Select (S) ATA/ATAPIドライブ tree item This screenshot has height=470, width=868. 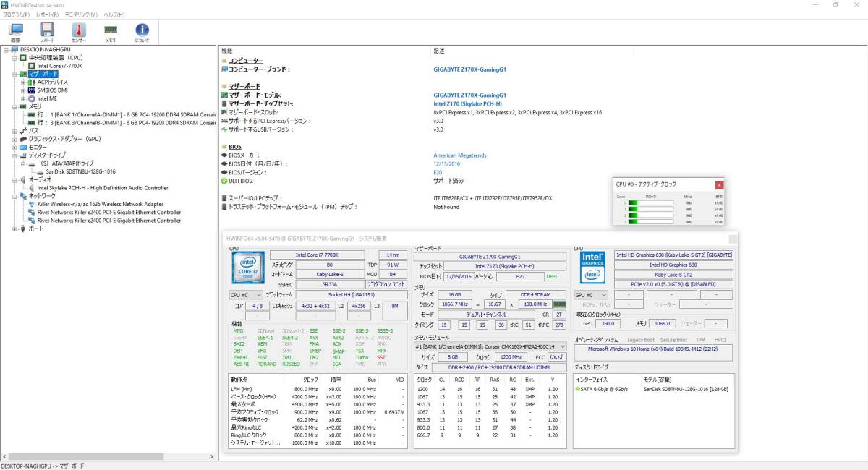[x=69, y=163]
